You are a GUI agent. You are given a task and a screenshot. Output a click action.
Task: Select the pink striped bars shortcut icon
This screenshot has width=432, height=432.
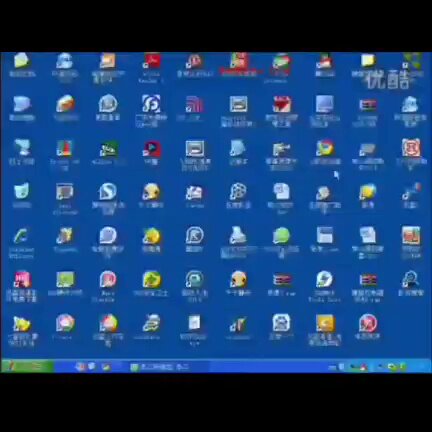pos(194,105)
